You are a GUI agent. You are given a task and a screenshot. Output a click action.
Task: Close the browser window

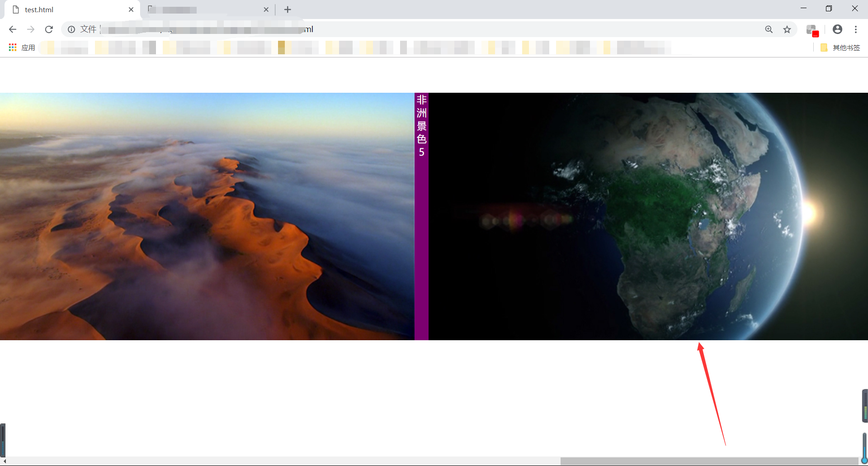854,8
